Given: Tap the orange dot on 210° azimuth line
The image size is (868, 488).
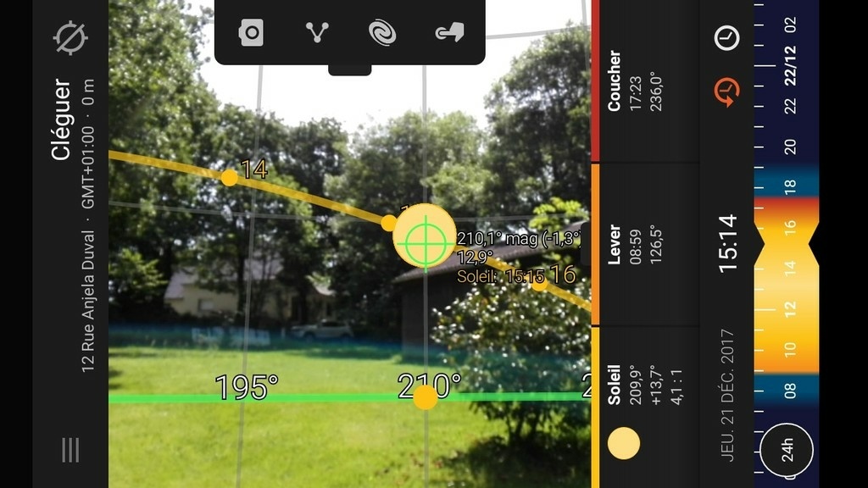Looking at the screenshot, I should tap(426, 397).
